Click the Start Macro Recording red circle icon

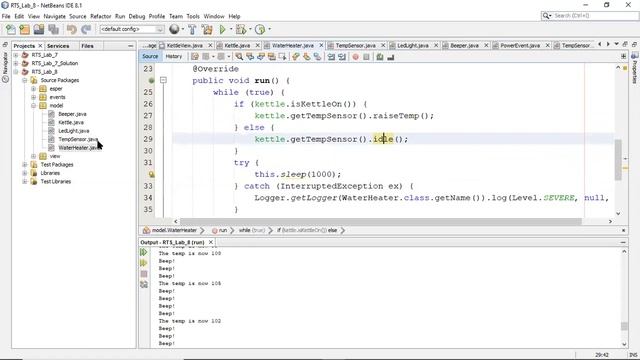(x=355, y=57)
